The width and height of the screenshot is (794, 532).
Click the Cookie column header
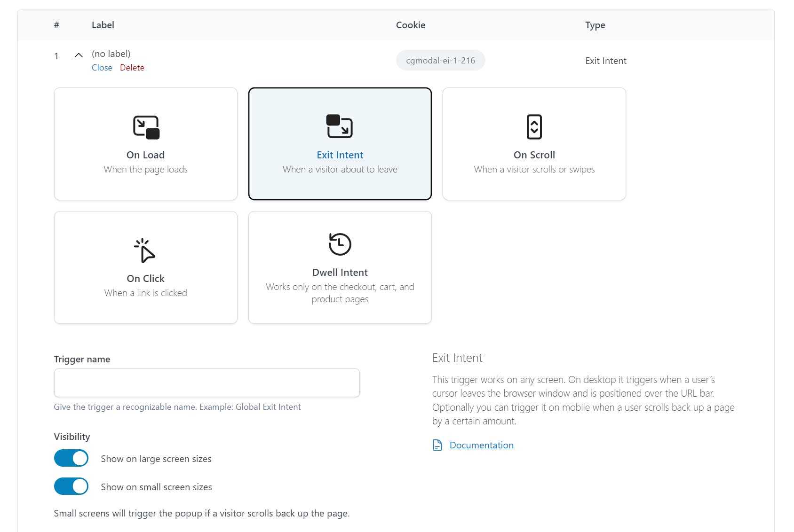point(411,25)
